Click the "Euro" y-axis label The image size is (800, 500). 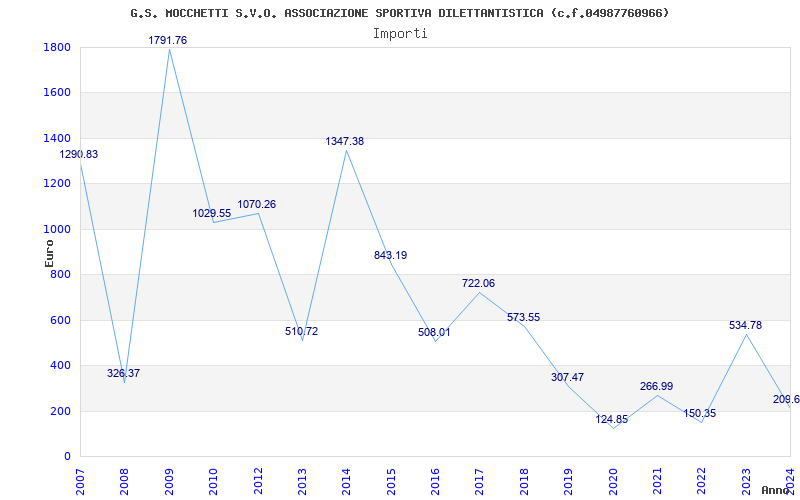pyautogui.click(x=50, y=252)
